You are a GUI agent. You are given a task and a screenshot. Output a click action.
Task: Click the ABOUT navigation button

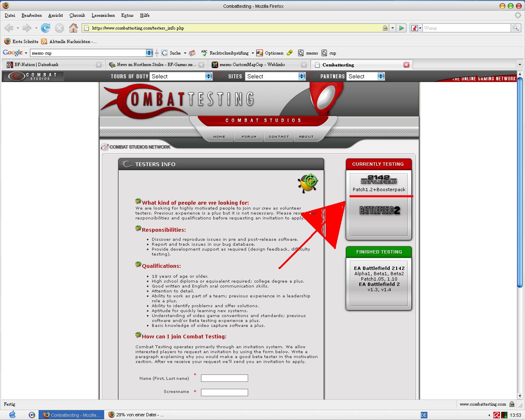(x=306, y=137)
